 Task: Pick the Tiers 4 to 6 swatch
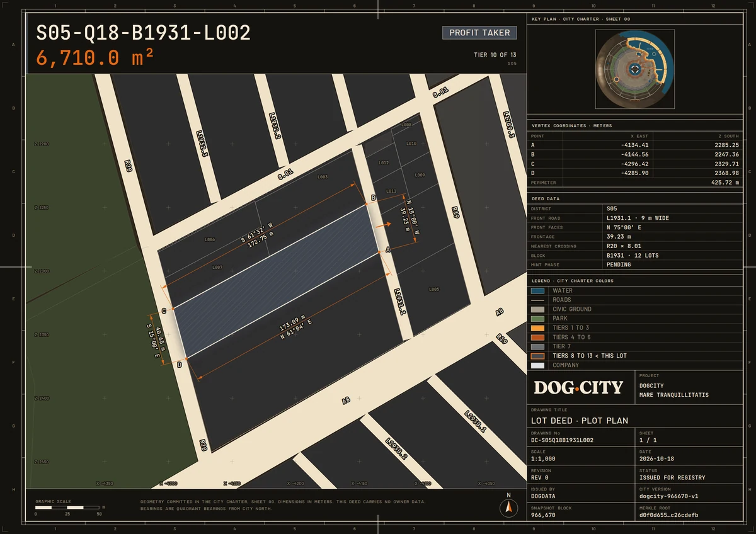pos(537,338)
